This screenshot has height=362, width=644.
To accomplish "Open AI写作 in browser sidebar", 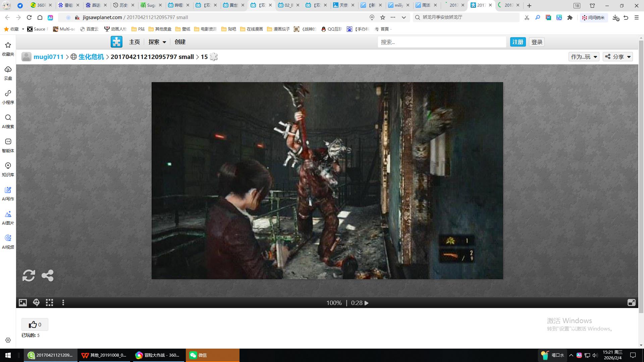I will [x=8, y=193].
